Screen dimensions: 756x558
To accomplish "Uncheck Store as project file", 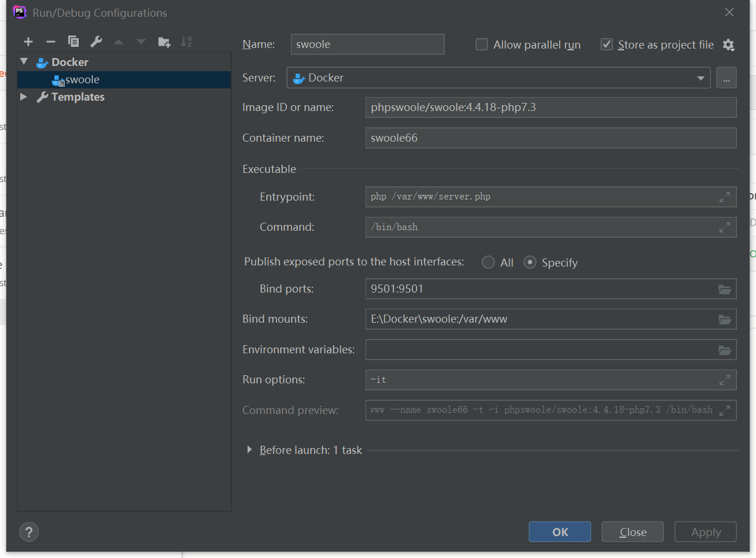I will pos(607,45).
